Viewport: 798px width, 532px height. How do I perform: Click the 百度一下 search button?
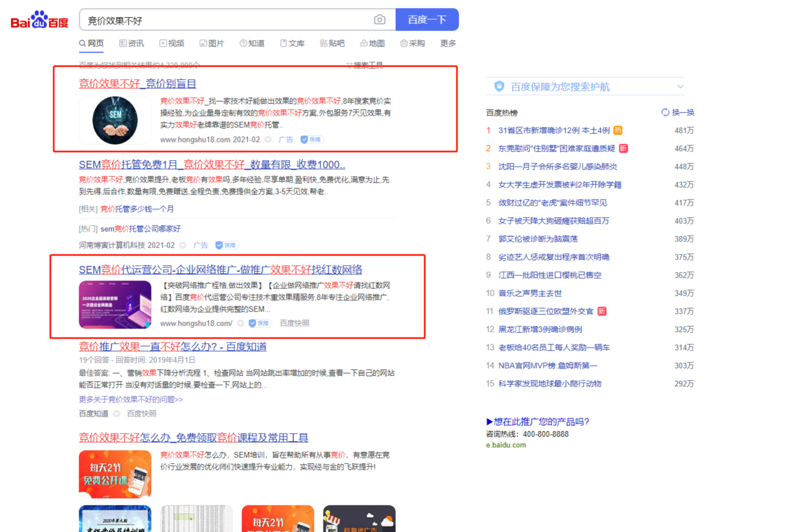point(427,20)
